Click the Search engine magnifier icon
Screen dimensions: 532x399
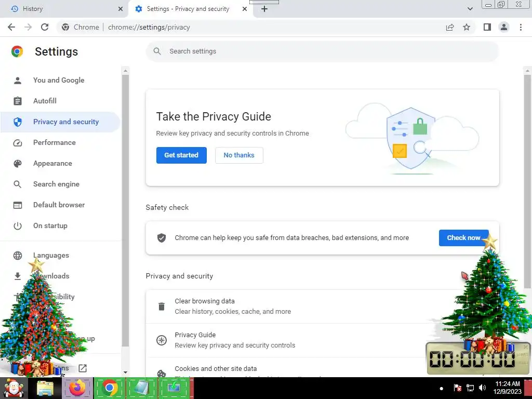(18, 184)
